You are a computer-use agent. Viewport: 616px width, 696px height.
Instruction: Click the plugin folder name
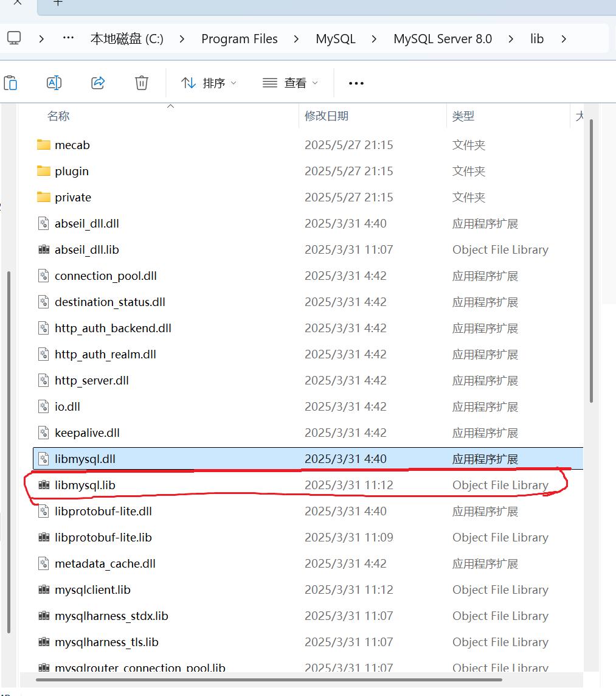point(72,172)
